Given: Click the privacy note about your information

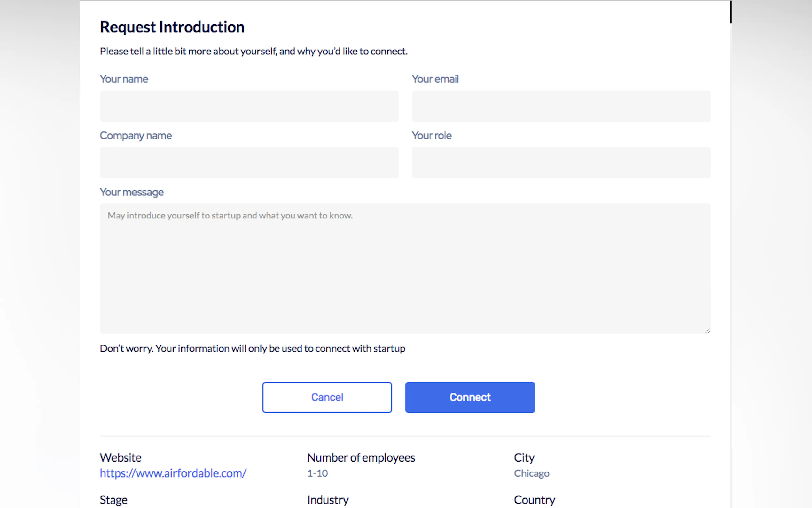Looking at the screenshot, I should pos(253,348).
